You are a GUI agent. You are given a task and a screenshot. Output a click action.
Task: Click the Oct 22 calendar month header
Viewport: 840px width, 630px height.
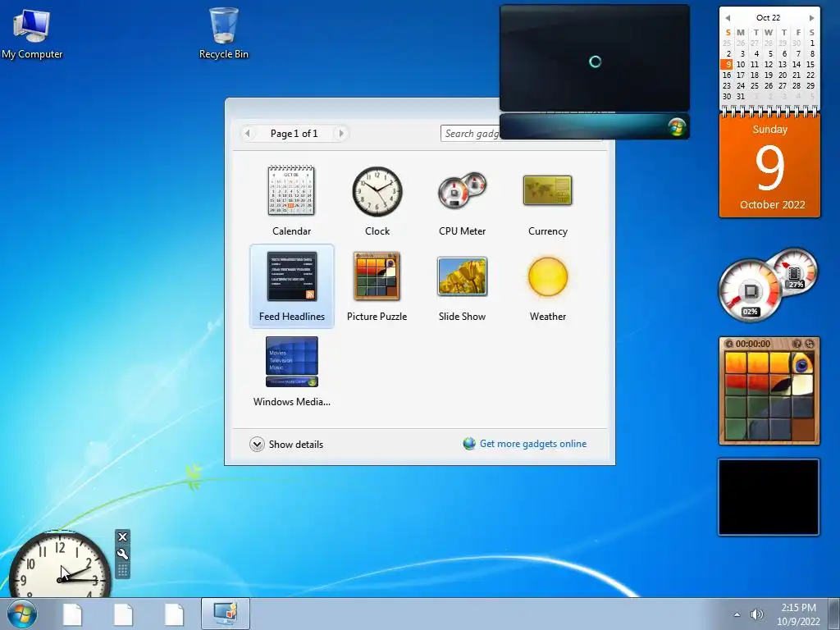pyautogui.click(x=768, y=18)
